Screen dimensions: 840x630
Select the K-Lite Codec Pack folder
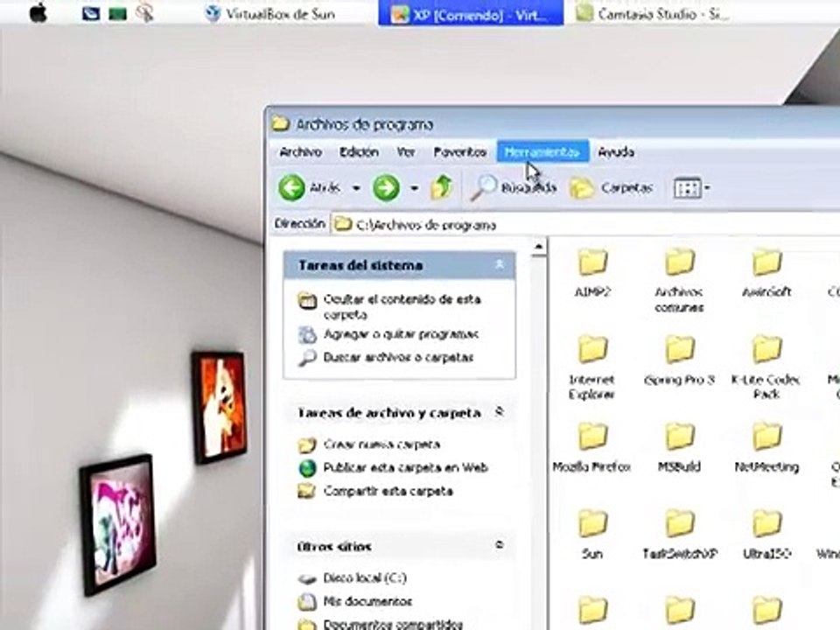pyautogui.click(x=766, y=367)
